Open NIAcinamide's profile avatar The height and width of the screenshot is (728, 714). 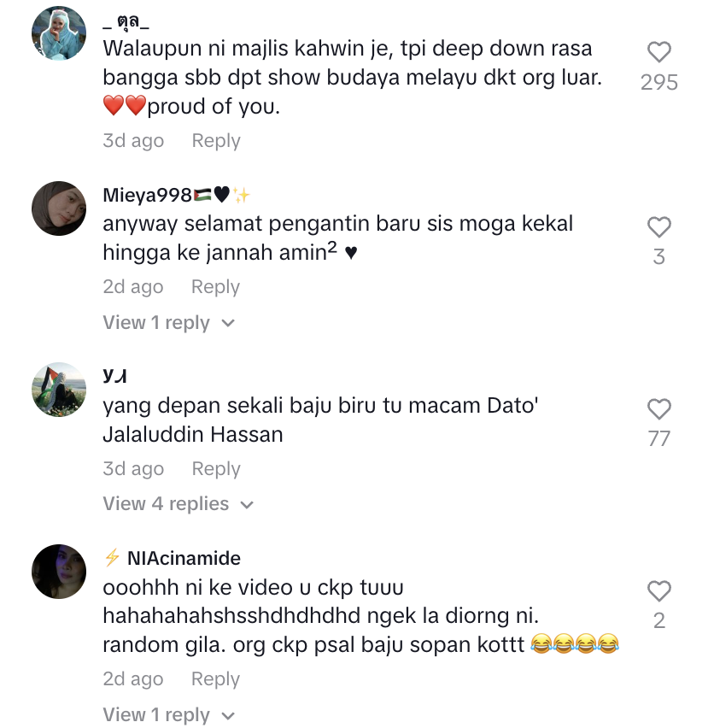coord(59,572)
